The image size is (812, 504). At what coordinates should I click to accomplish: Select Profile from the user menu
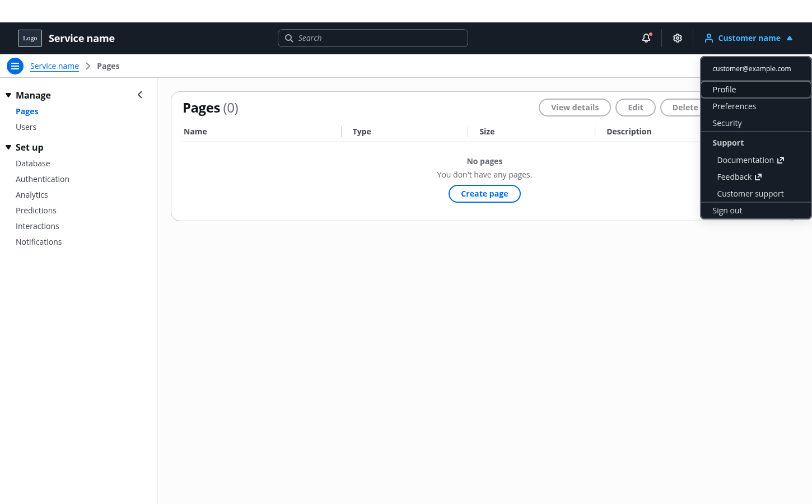(756, 90)
